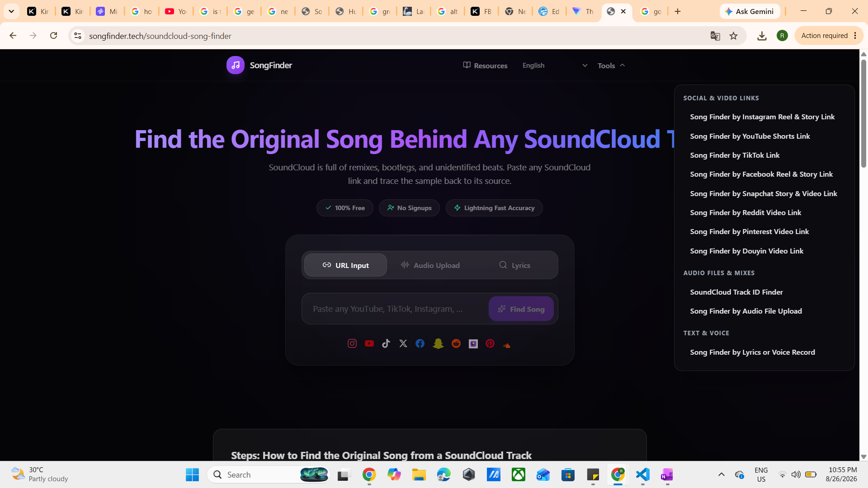Open Song Finder by Instagram Reel & Story Link
Viewport: 868px width, 488px height.
762,117
